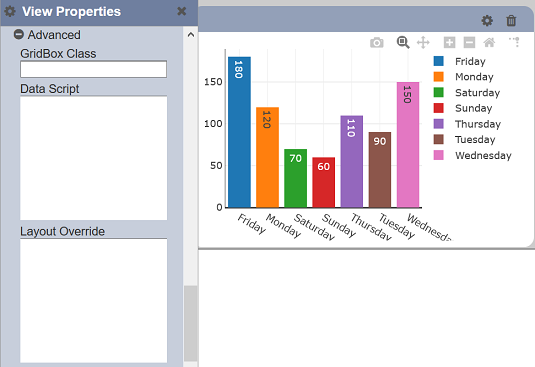Toggle spike lines icon in chart toolbar
Viewport: 535px width, 367px height.
point(515,42)
